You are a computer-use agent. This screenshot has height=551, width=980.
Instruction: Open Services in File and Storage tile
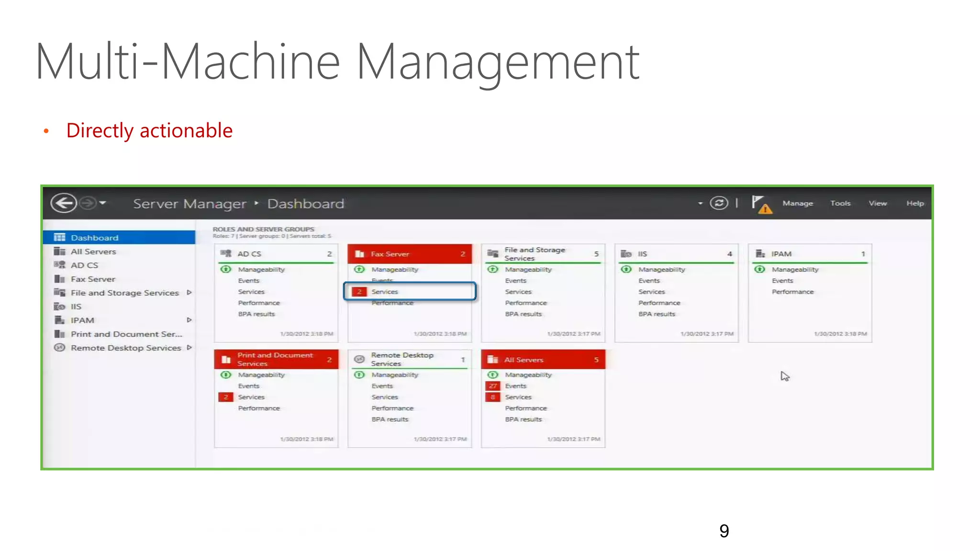pos(518,292)
